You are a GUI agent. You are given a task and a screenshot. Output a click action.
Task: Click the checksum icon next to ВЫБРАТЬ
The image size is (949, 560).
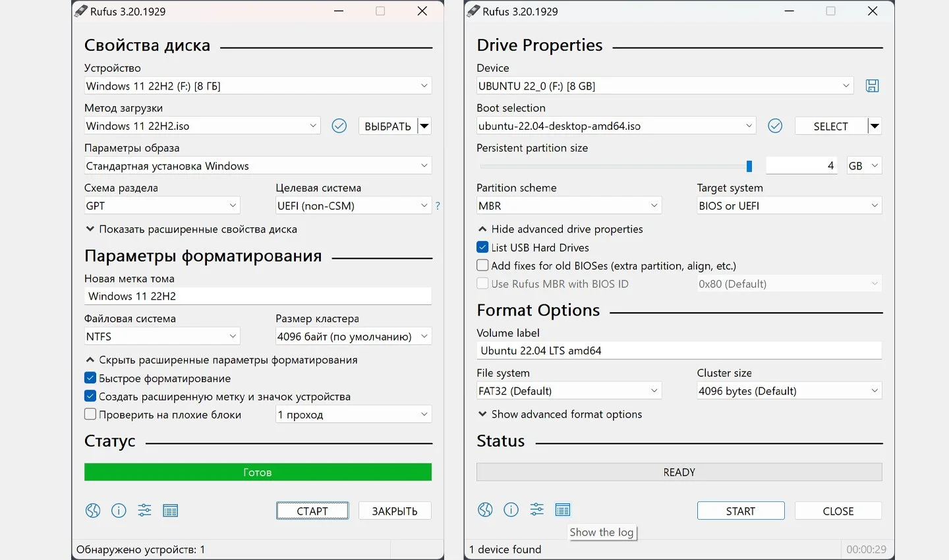pos(339,126)
